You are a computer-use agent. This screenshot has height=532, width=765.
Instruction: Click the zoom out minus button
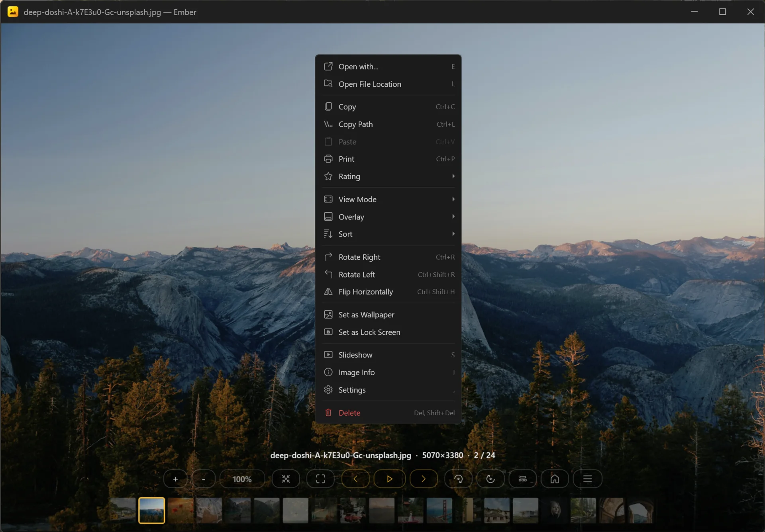coord(203,479)
